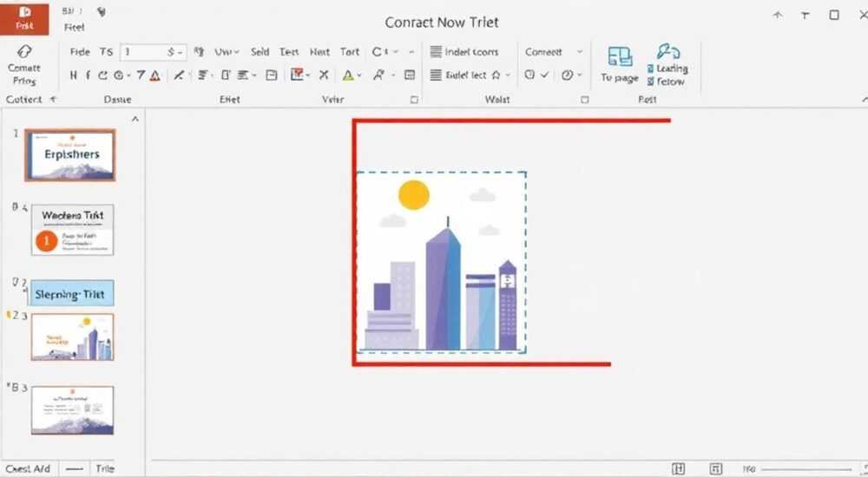Open the red Prikt file tab
Image resolution: width=868 pixels, height=477 pixels.
tap(24, 17)
